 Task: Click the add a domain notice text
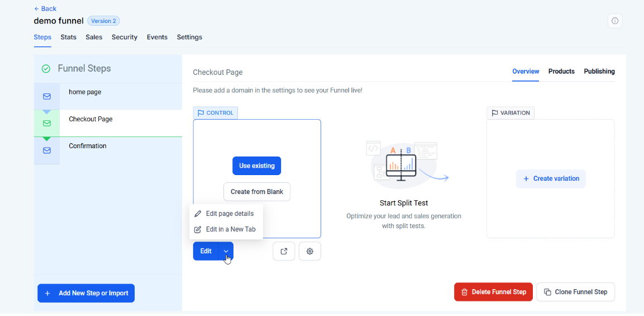[x=278, y=89]
